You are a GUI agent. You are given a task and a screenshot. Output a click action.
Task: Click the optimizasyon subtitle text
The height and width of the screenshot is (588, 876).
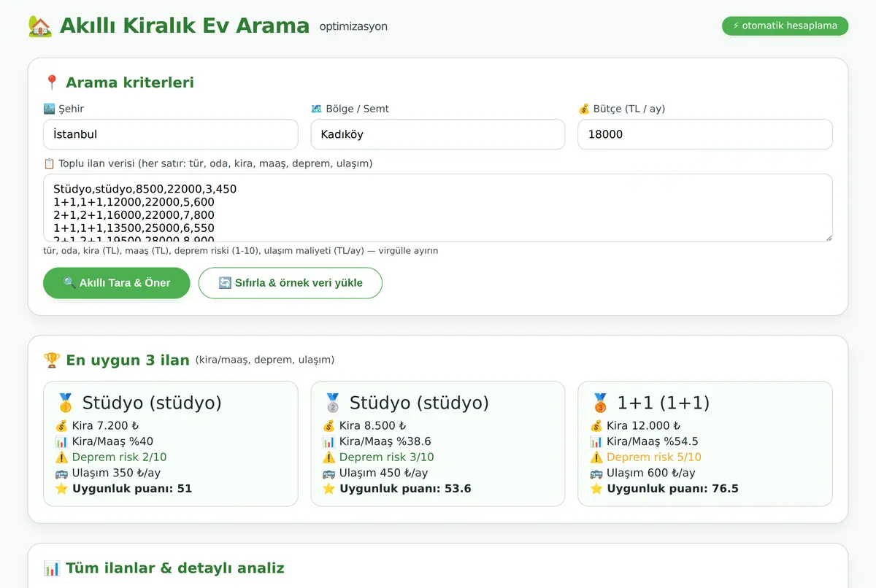(x=353, y=26)
